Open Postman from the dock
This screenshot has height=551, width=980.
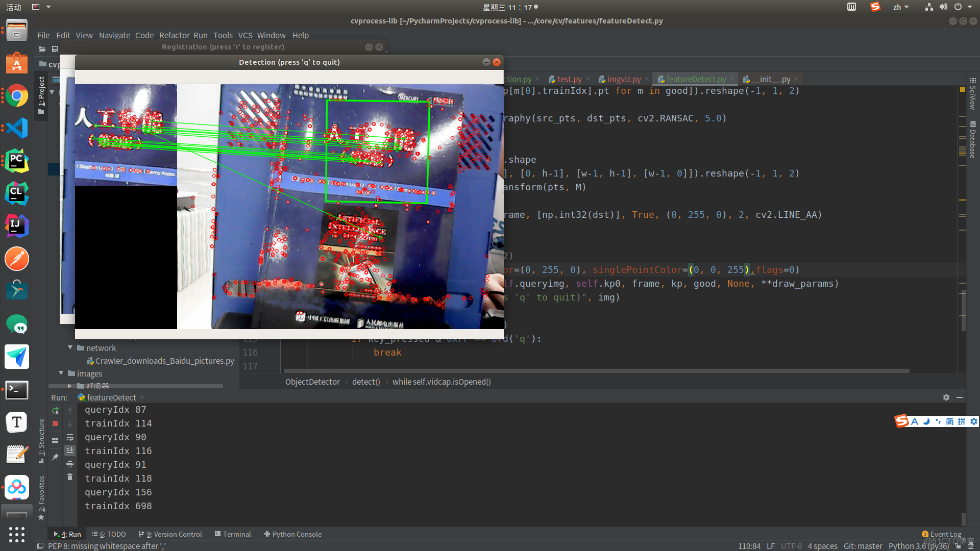[x=17, y=259]
